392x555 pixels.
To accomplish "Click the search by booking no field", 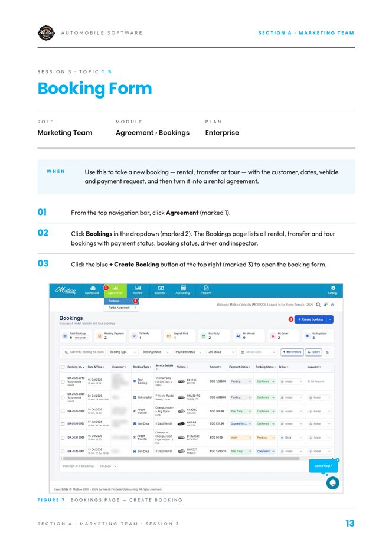I will click(84, 352).
